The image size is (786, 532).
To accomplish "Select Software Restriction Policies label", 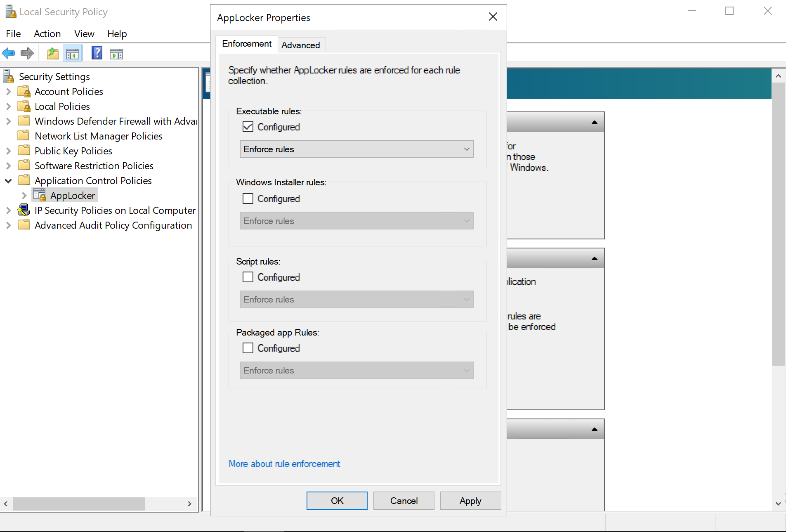I will [94, 166].
